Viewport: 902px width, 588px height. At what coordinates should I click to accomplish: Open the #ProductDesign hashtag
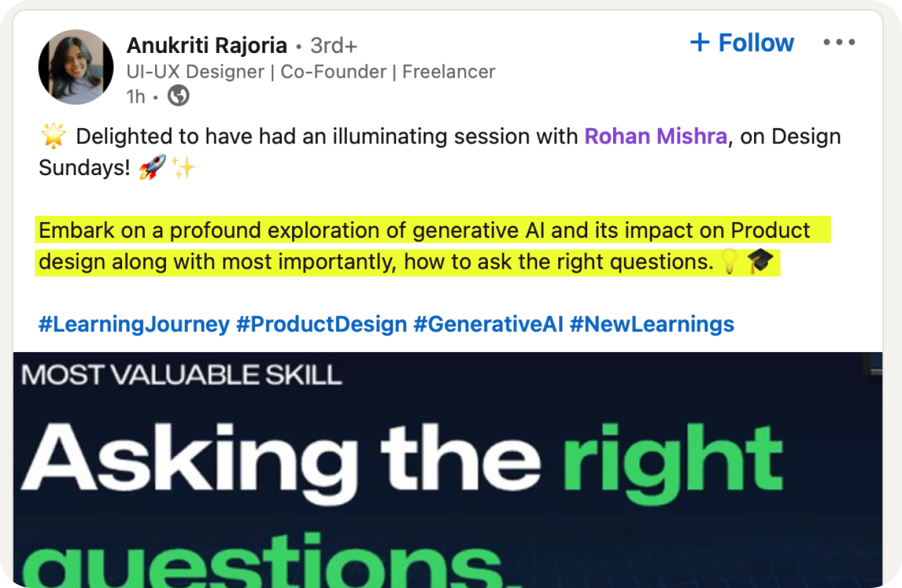coord(321,324)
